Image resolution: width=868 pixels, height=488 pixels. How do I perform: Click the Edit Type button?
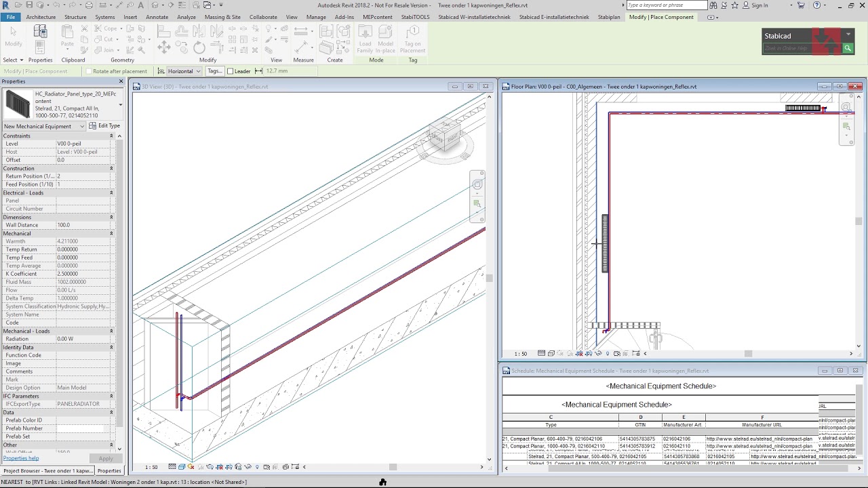[x=105, y=126]
